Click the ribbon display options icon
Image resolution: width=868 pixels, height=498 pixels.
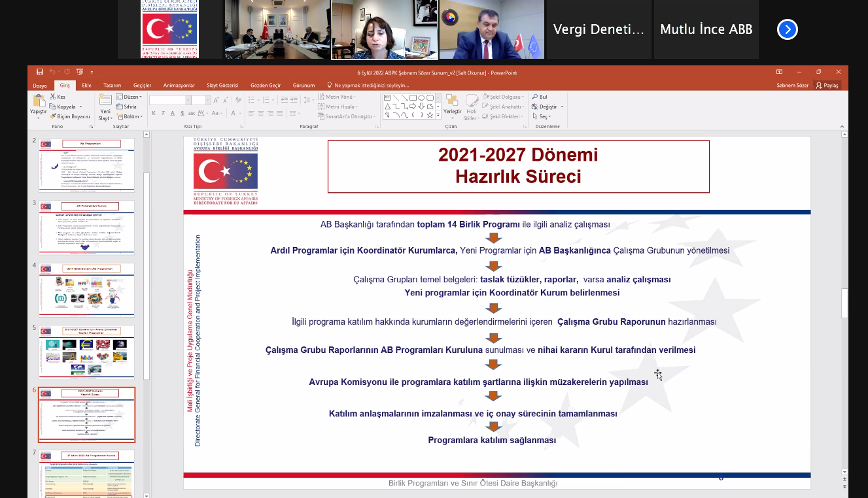[x=779, y=72]
